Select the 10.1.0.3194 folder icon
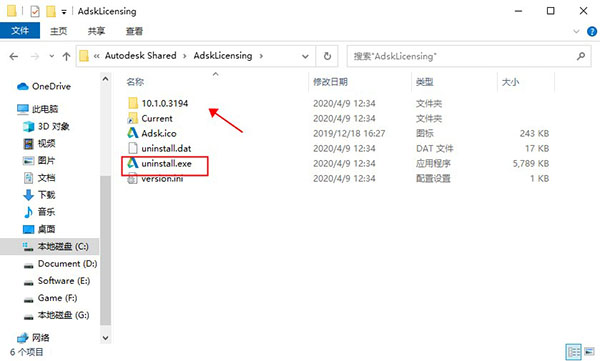 click(x=133, y=103)
